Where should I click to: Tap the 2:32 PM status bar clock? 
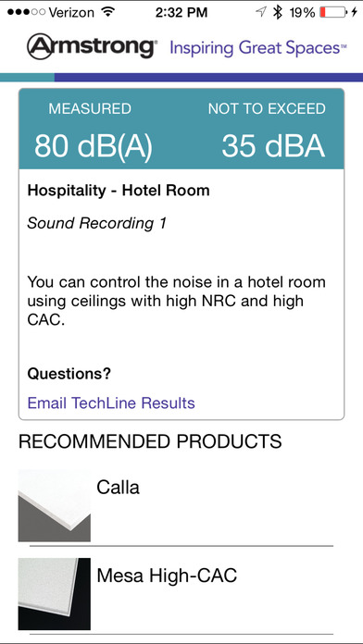tap(181, 12)
